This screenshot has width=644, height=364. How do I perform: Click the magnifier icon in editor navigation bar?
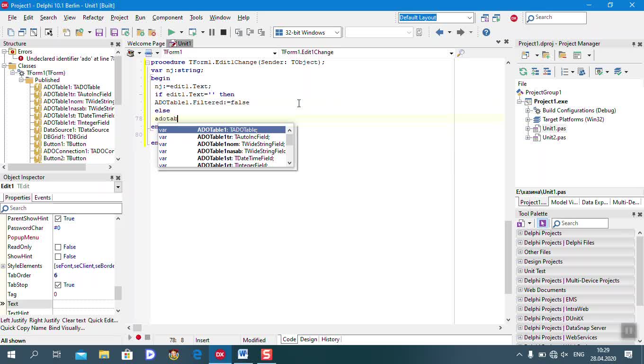tap(461, 53)
